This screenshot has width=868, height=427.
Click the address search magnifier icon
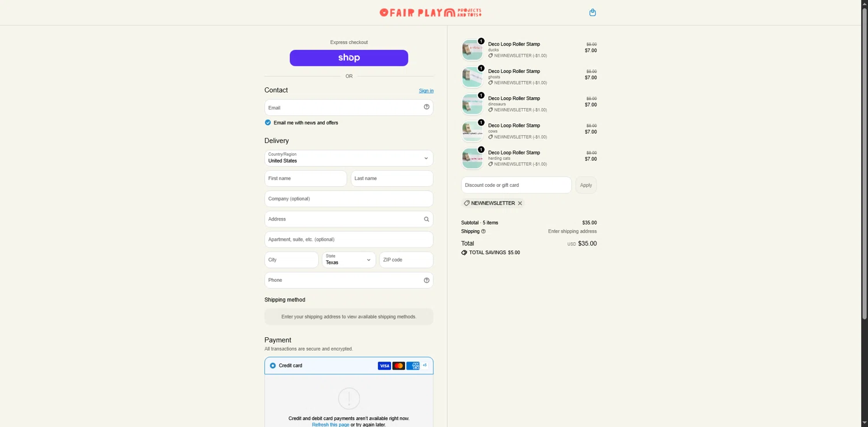[x=426, y=219]
